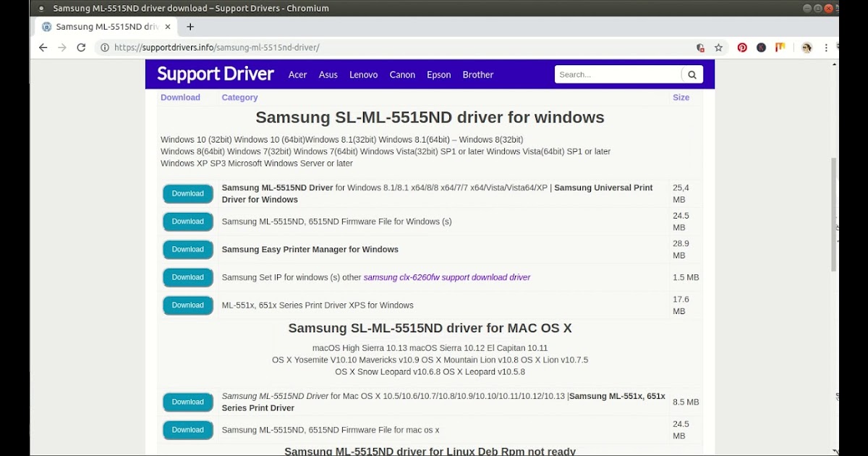Click ML-551x, 651x Series Print Driver XPS text
The width and height of the screenshot is (868, 456).
pyautogui.click(x=318, y=305)
